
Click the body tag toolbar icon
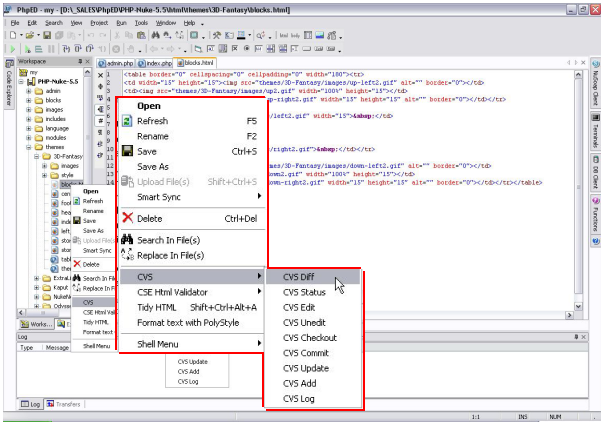[x=295, y=36]
